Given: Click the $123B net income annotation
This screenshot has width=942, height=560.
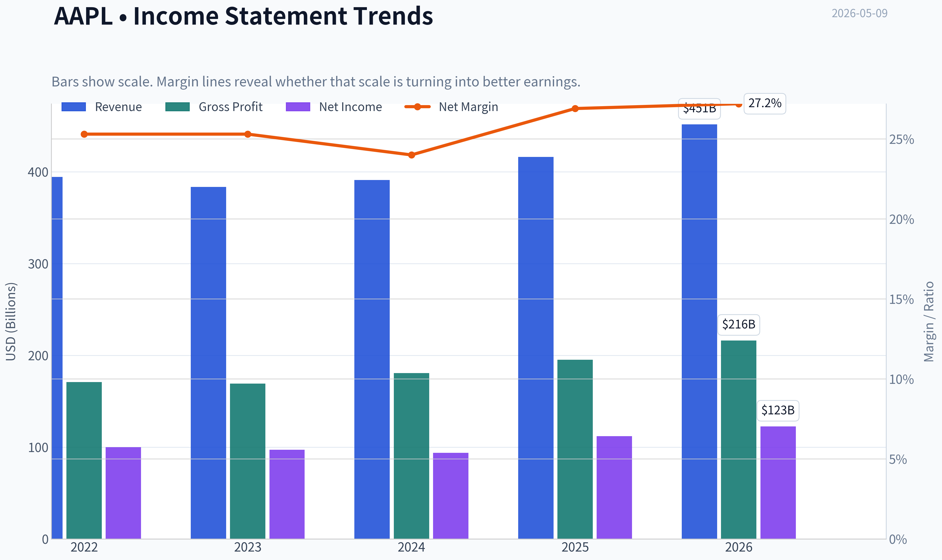Looking at the screenshot, I should point(778,410).
